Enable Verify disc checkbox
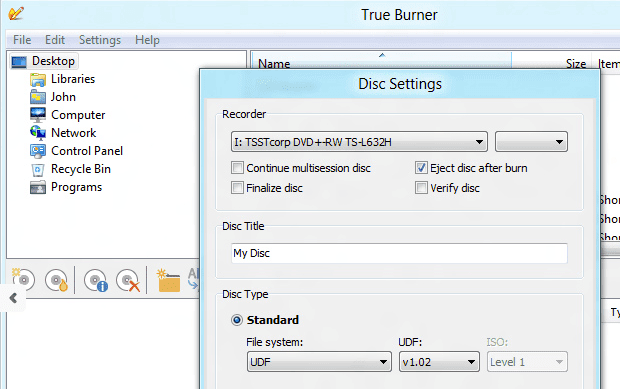 pyautogui.click(x=421, y=187)
